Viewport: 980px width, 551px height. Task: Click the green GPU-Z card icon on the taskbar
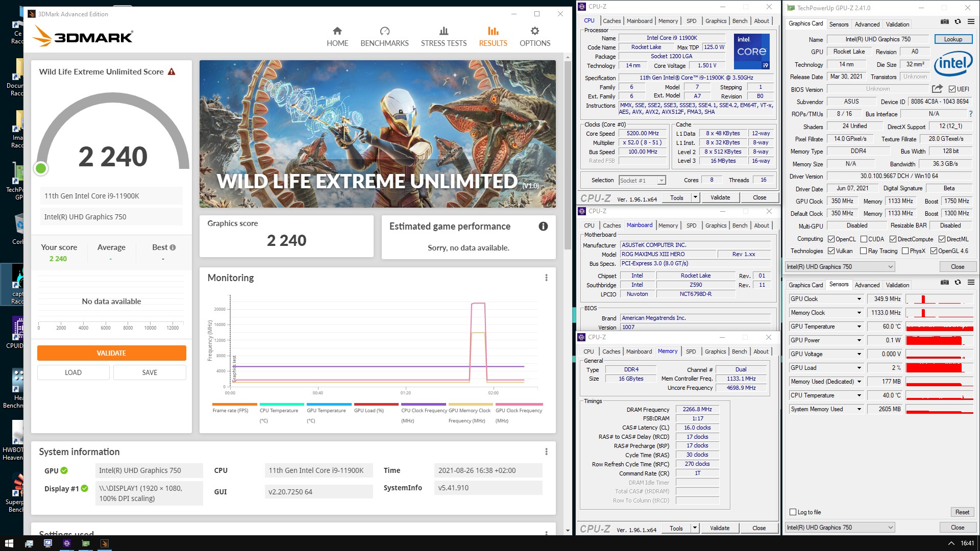(x=86, y=543)
